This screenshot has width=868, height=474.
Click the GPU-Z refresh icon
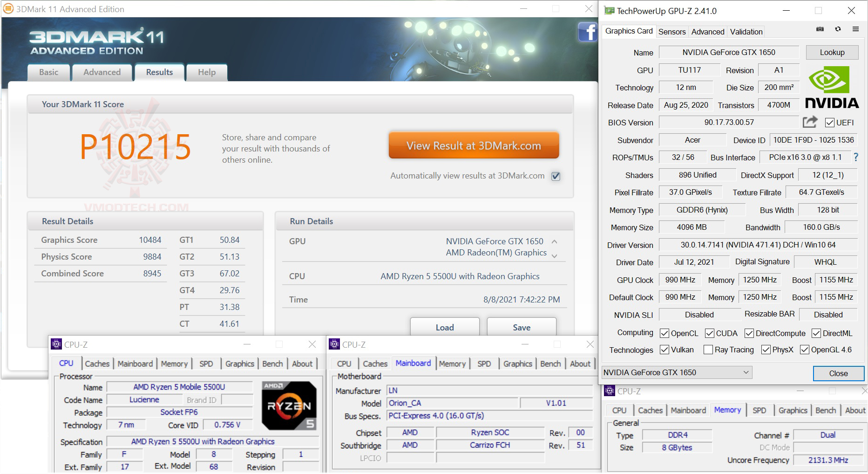[838, 29]
